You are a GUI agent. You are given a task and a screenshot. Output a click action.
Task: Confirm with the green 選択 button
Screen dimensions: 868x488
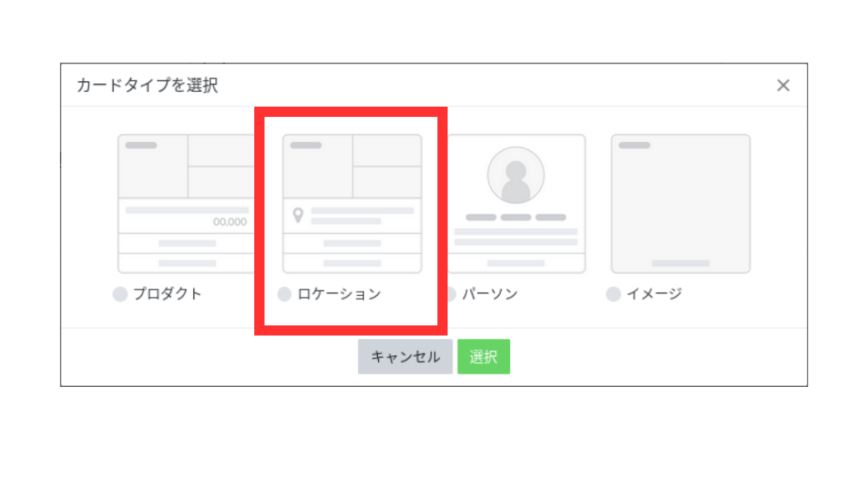pyautogui.click(x=484, y=357)
